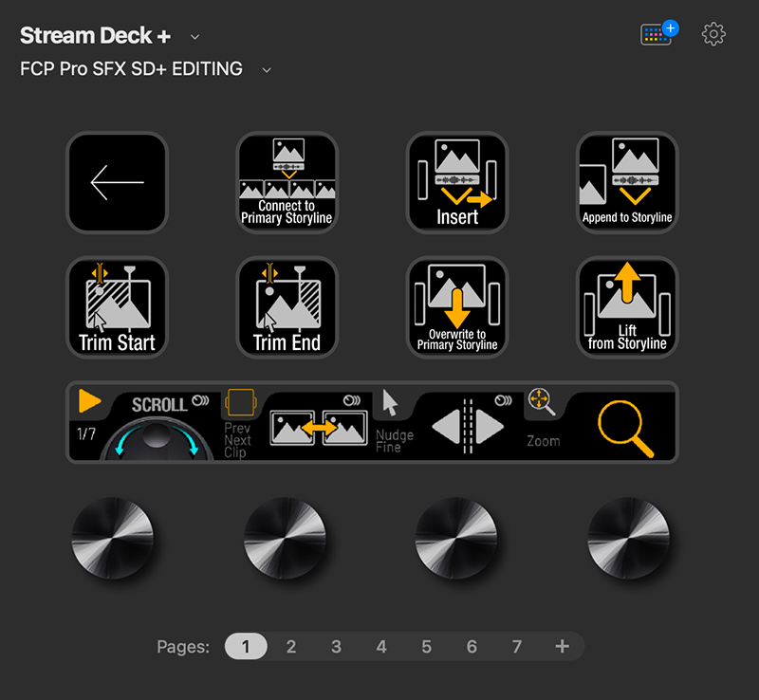Select Append to Storyline action
Viewport: 759px width, 700px height.
626,182
